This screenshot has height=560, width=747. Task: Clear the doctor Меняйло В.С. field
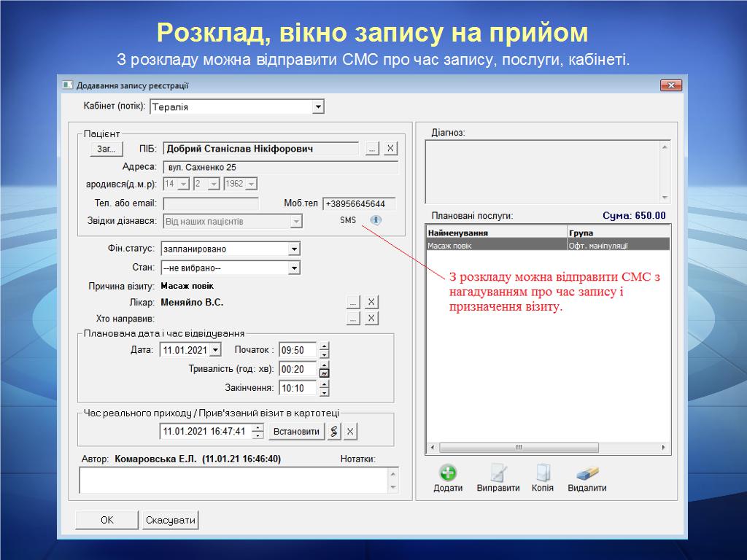pyautogui.click(x=371, y=302)
